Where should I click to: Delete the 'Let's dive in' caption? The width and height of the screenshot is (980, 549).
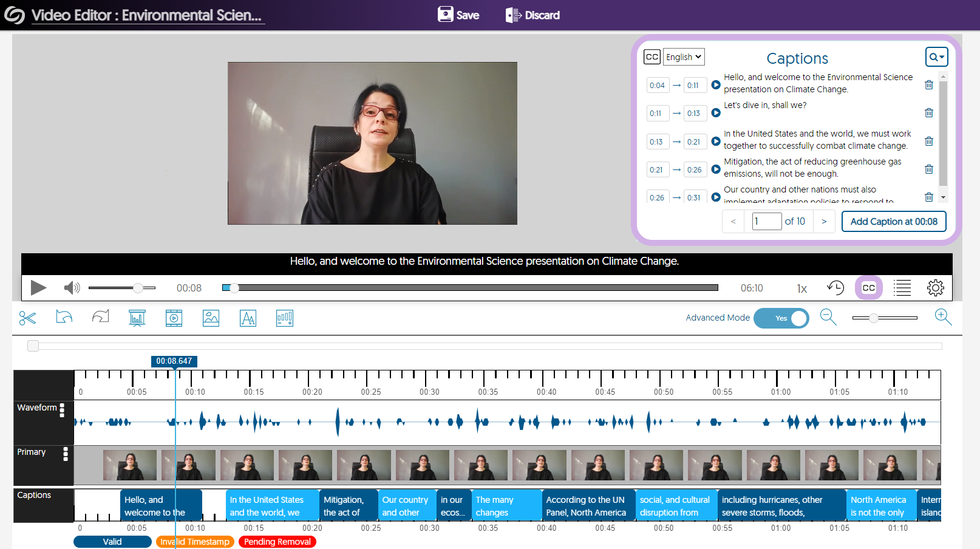pos(928,113)
